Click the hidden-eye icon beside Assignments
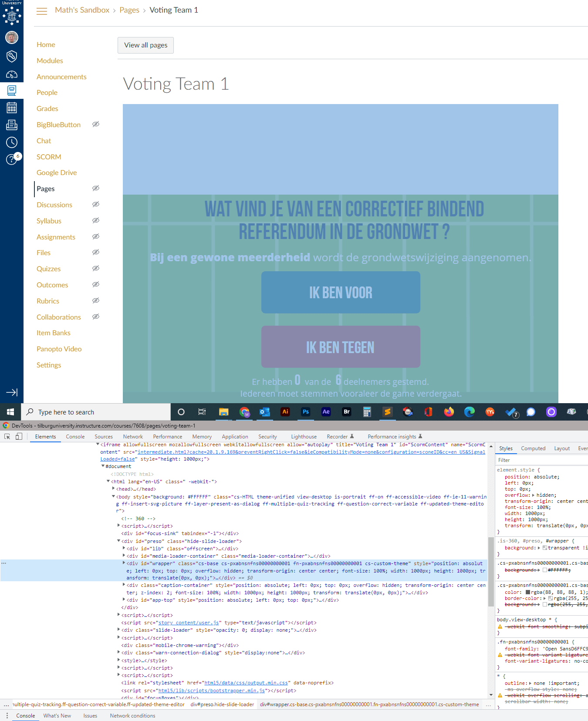 click(96, 237)
